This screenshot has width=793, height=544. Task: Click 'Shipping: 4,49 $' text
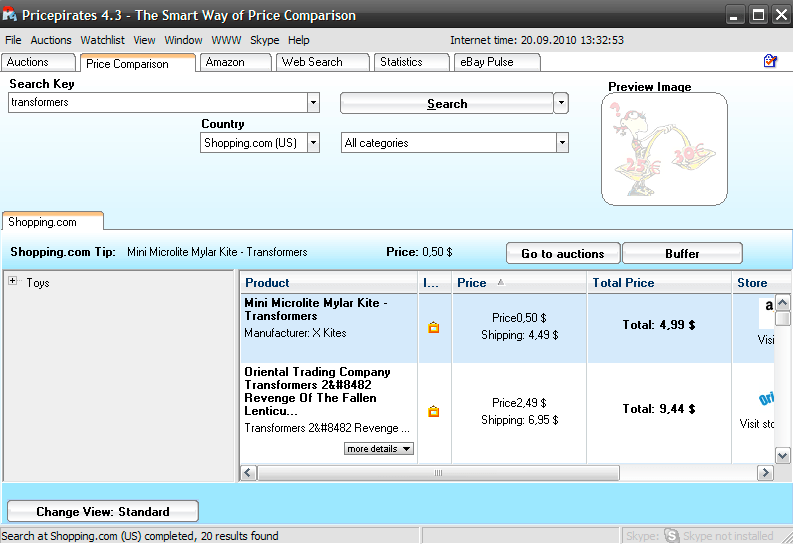519,335
